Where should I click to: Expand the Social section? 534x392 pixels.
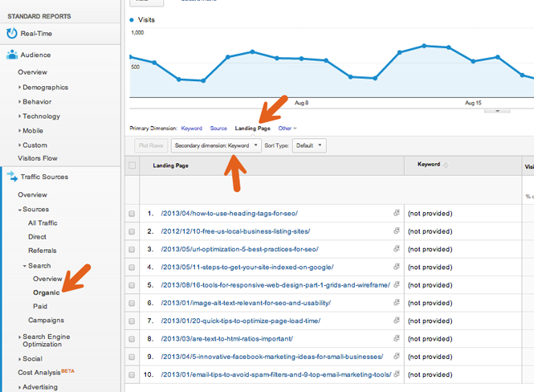31,358
